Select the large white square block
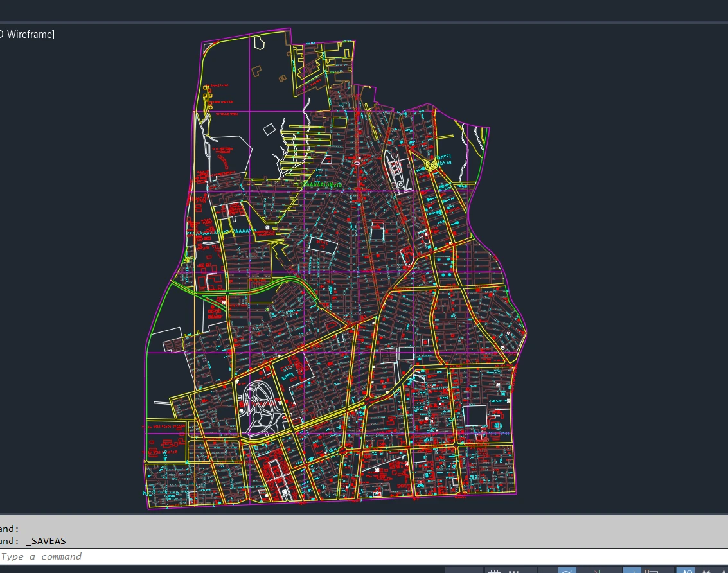Viewport: 728px width, 573px height. [x=476, y=416]
